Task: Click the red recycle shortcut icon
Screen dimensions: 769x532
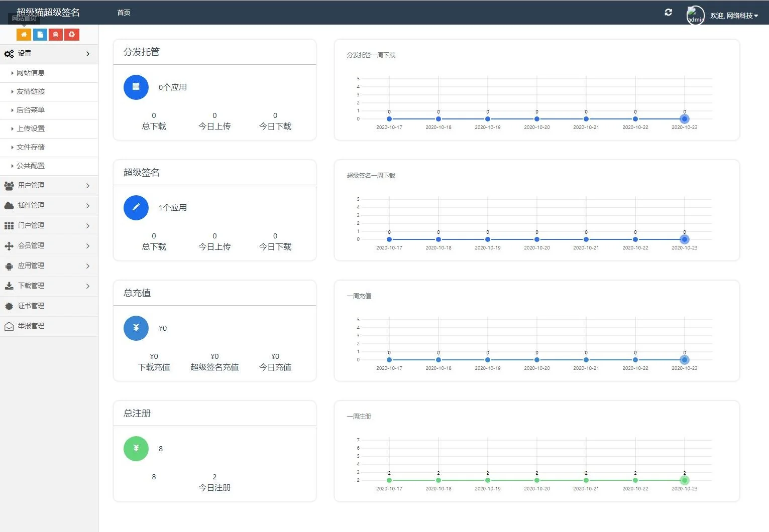Action: click(x=72, y=35)
